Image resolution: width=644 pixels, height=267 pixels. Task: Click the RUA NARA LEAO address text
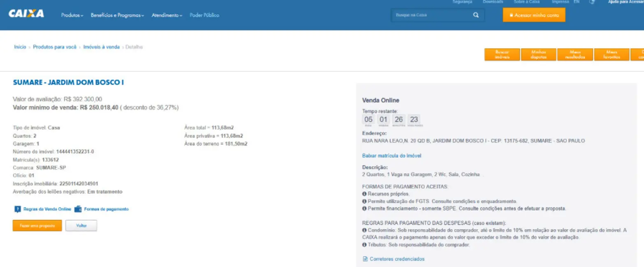click(x=473, y=140)
